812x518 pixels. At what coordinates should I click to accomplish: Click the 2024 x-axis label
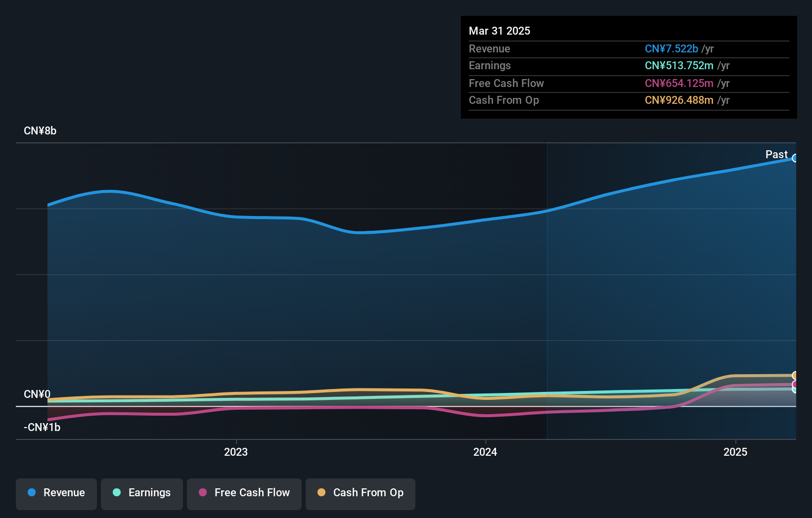485,452
